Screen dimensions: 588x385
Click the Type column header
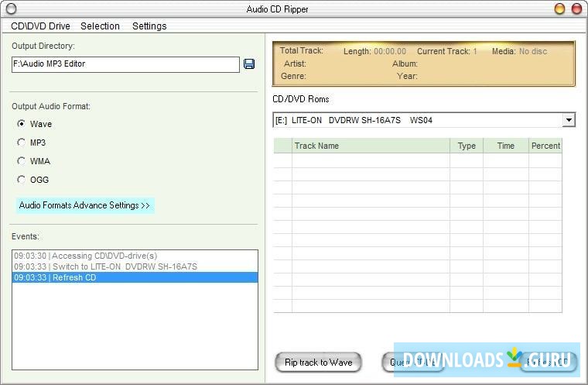[x=467, y=146]
